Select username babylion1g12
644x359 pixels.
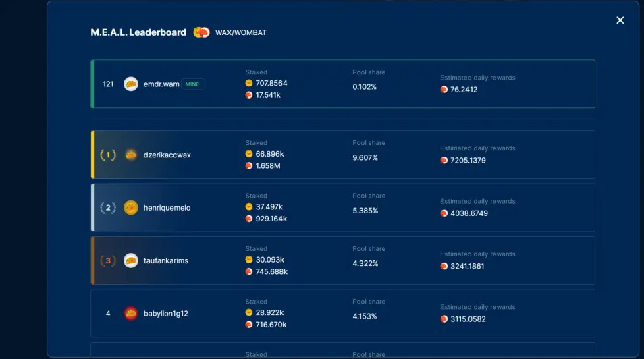166,313
